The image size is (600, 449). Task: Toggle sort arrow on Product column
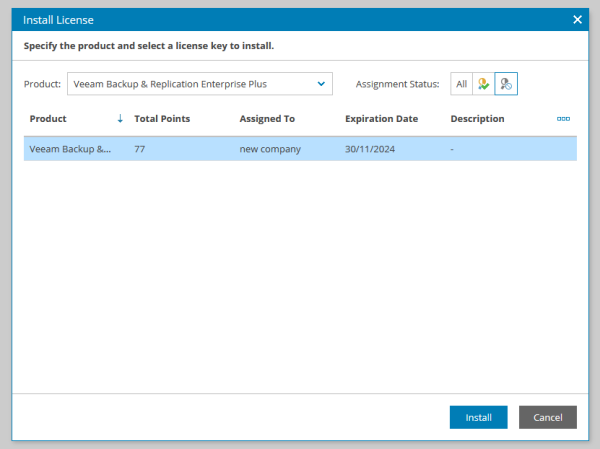pyautogui.click(x=120, y=119)
